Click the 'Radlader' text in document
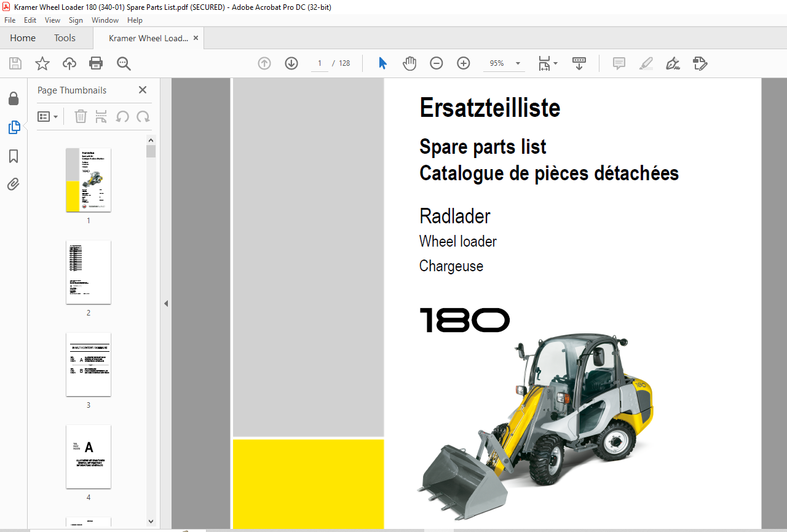The height and width of the screenshot is (532, 787). (455, 216)
